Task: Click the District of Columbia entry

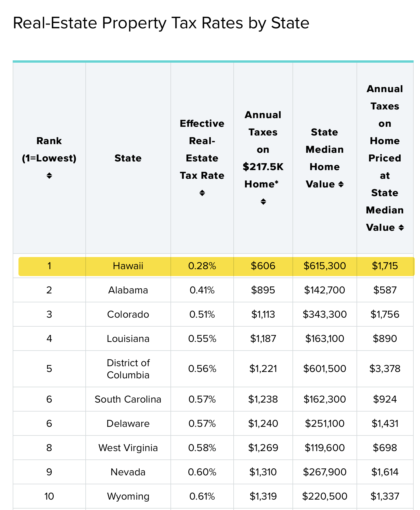Action: (128, 369)
